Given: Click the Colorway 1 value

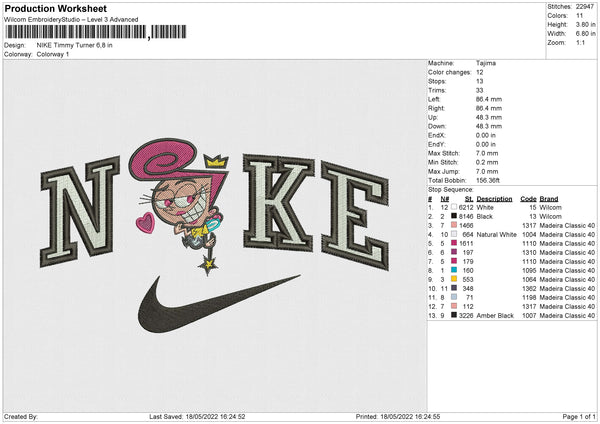Looking at the screenshot, I should click(53, 54).
